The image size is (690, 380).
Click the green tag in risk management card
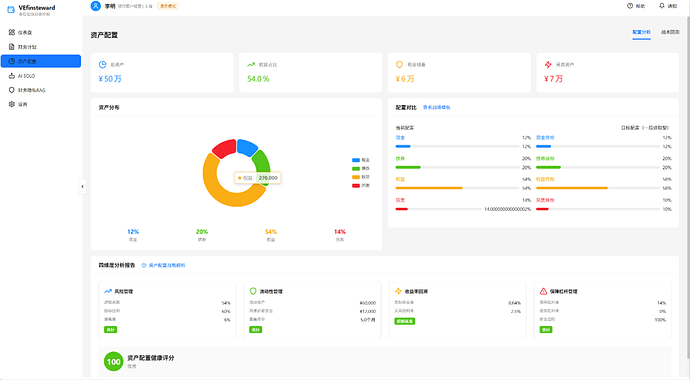click(110, 329)
